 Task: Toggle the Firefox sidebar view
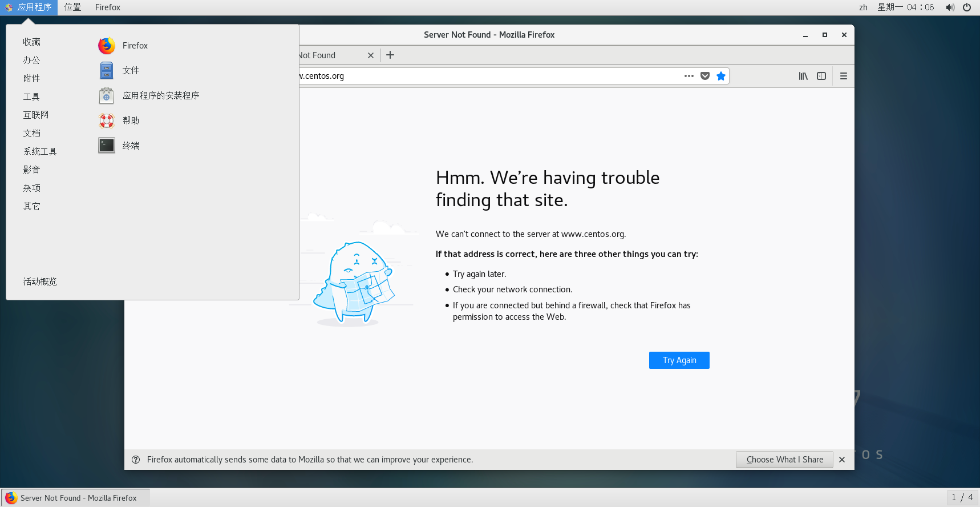[821, 76]
